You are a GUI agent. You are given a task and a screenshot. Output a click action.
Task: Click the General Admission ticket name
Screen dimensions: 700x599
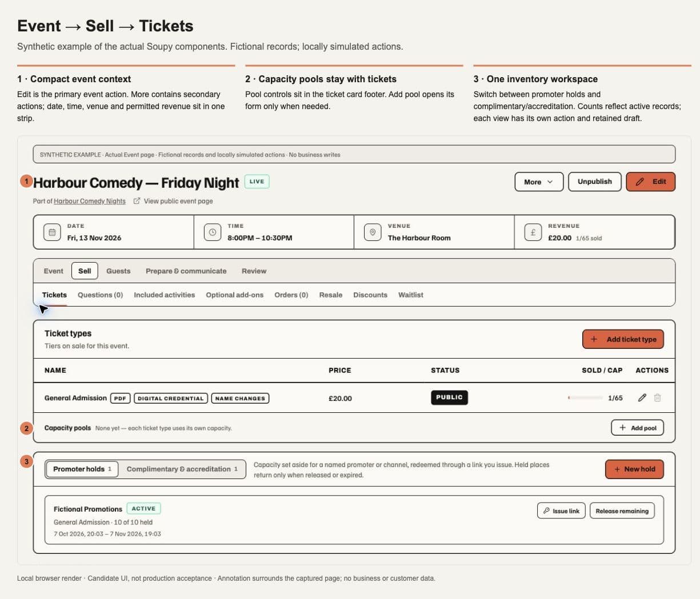click(75, 398)
